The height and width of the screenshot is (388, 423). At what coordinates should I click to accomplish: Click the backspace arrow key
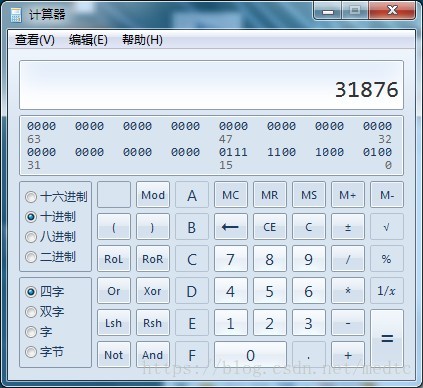tap(231, 227)
